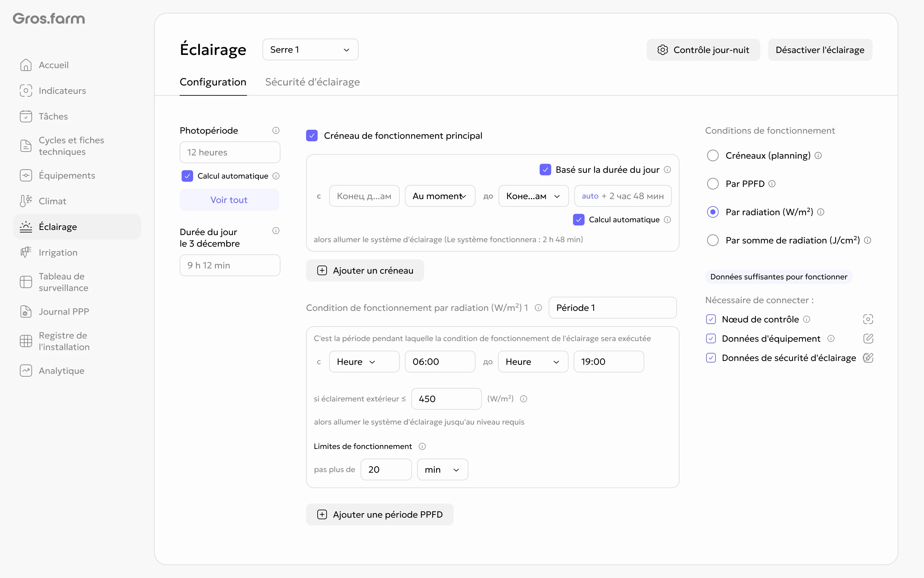The width and height of the screenshot is (924, 578).
Task: Show info icon next to Créneaux (planning)
Action: 818,156
